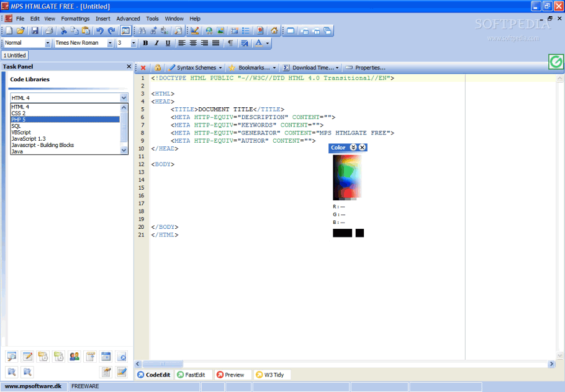Open the Bookmarks dropdown

click(253, 68)
